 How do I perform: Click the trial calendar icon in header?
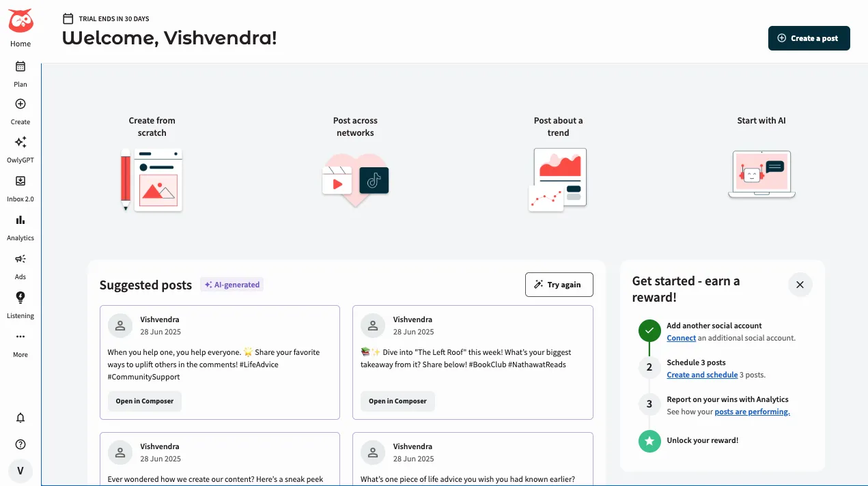(67, 18)
